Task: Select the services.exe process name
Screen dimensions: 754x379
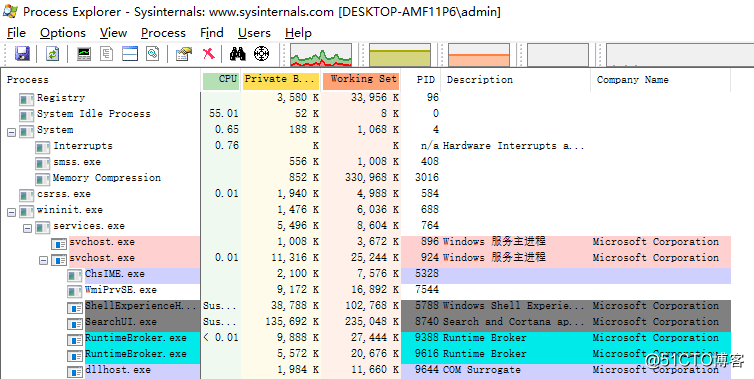Action: click(88, 226)
